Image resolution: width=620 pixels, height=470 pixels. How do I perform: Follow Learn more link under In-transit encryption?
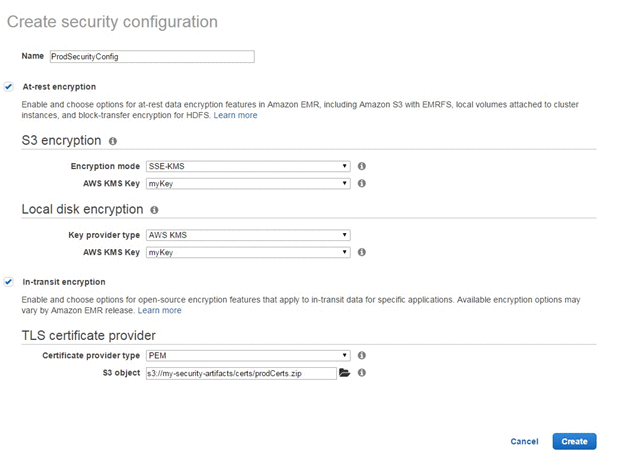(159, 311)
